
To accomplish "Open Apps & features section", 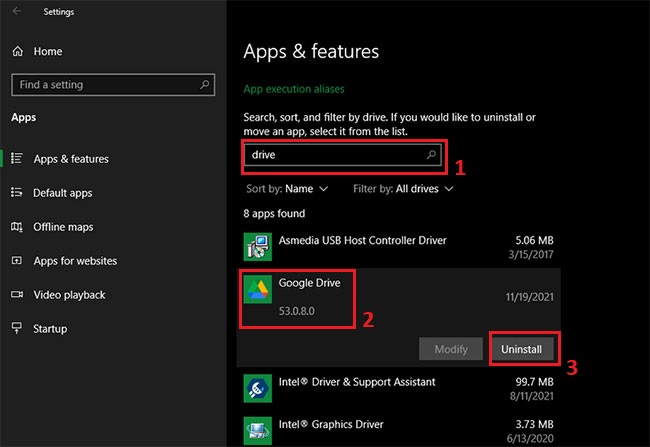I will point(71,159).
